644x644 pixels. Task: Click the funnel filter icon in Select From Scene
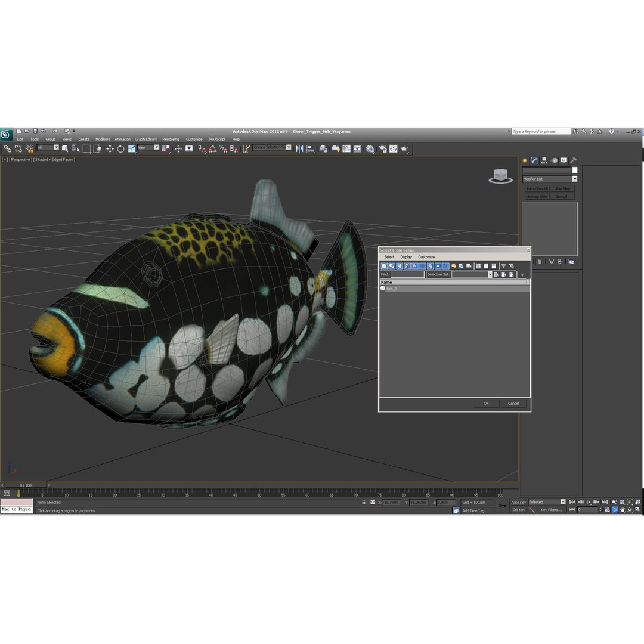pos(503,266)
